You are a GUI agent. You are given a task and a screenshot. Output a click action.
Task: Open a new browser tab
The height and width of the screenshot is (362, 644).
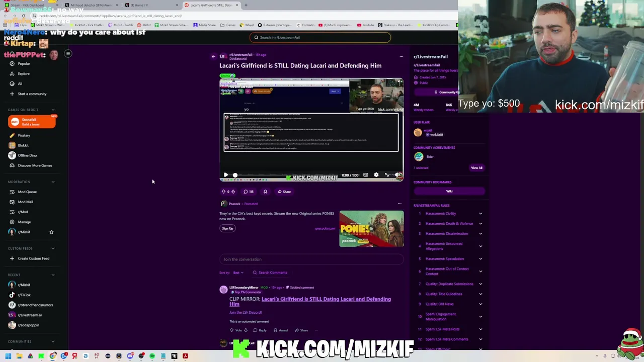(246, 5)
